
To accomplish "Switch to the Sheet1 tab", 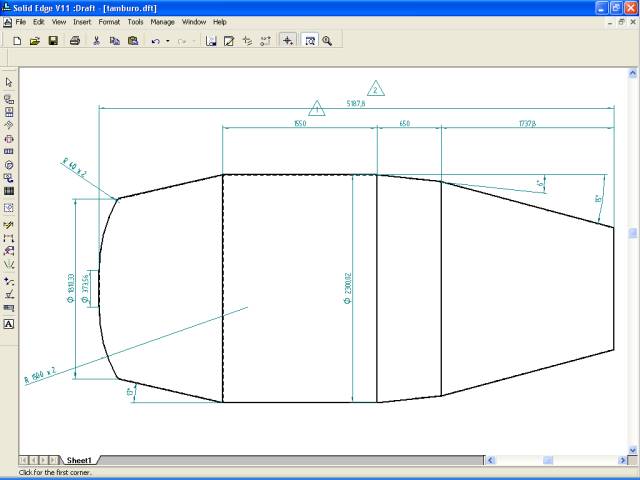I will (x=79, y=460).
